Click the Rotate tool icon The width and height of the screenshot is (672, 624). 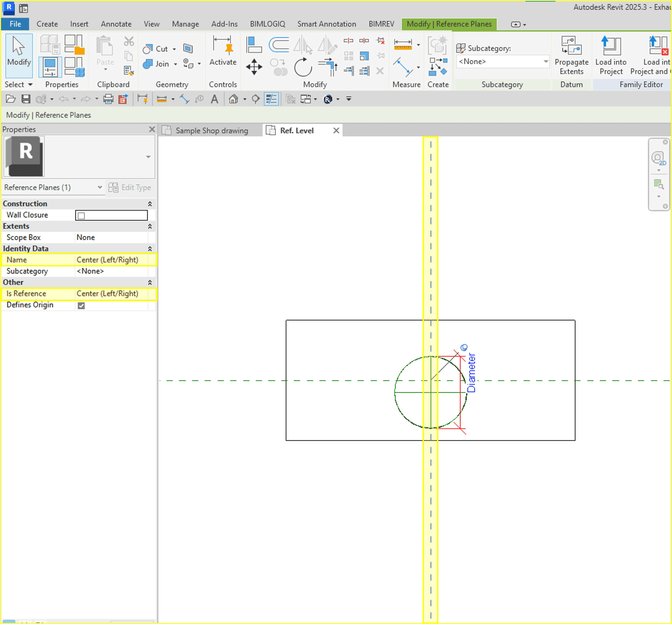(x=303, y=67)
